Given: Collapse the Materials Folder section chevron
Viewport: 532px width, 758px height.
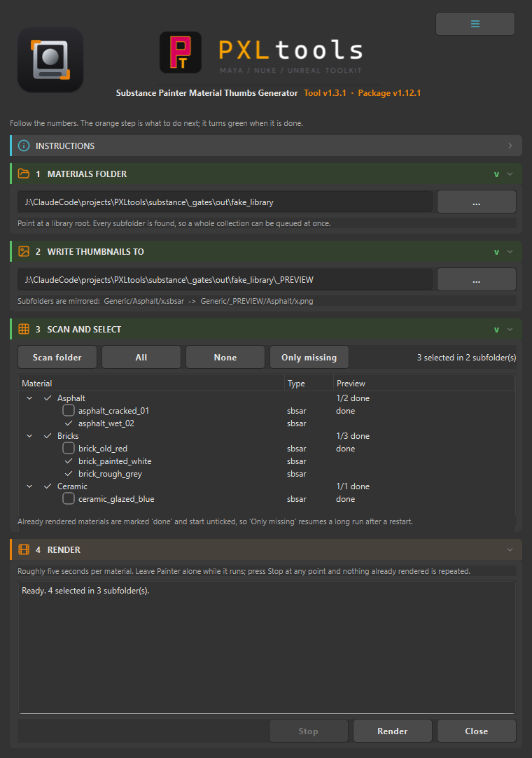Looking at the screenshot, I should (x=510, y=174).
